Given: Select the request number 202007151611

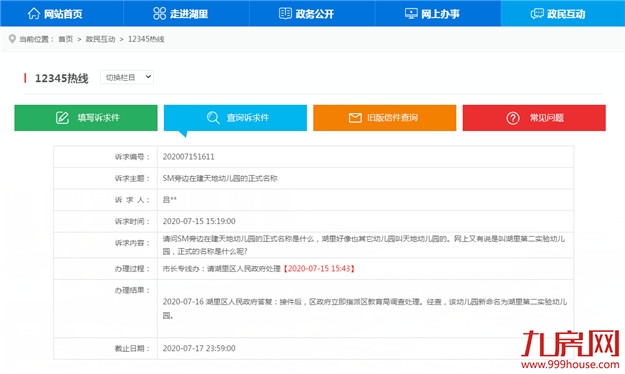Looking at the screenshot, I should coord(189,157).
